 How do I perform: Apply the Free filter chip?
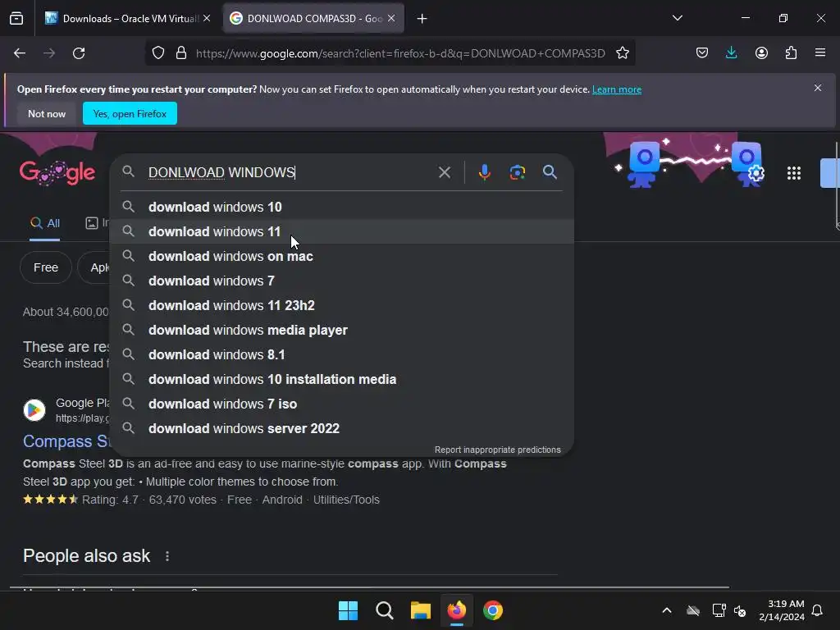click(46, 267)
